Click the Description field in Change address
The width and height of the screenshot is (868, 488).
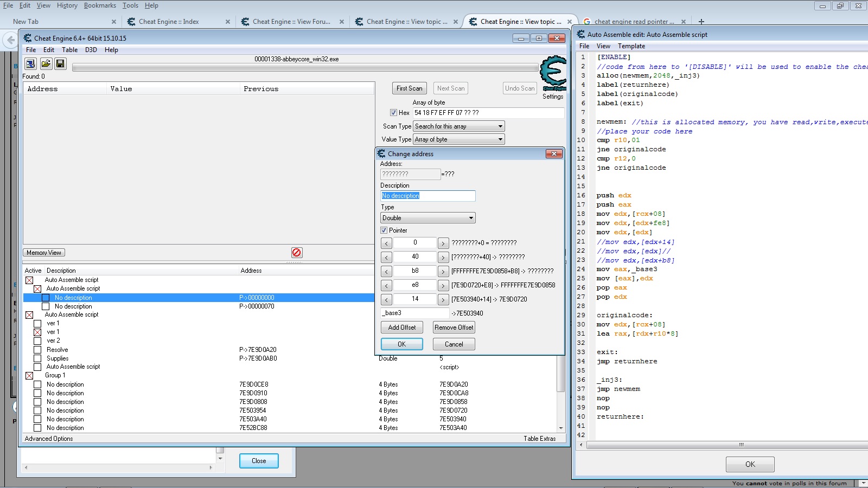(428, 196)
